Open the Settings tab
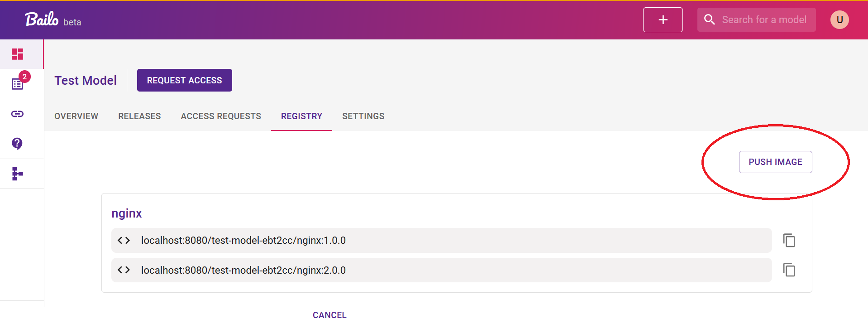This screenshot has height=329, width=868. 363,116
